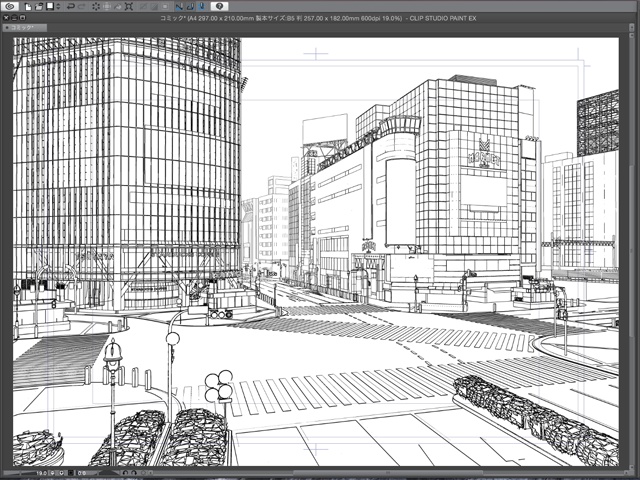Viewport: 640px width, 480px height.
Task: Rotate canvas left in status bar
Action: (125, 473)
